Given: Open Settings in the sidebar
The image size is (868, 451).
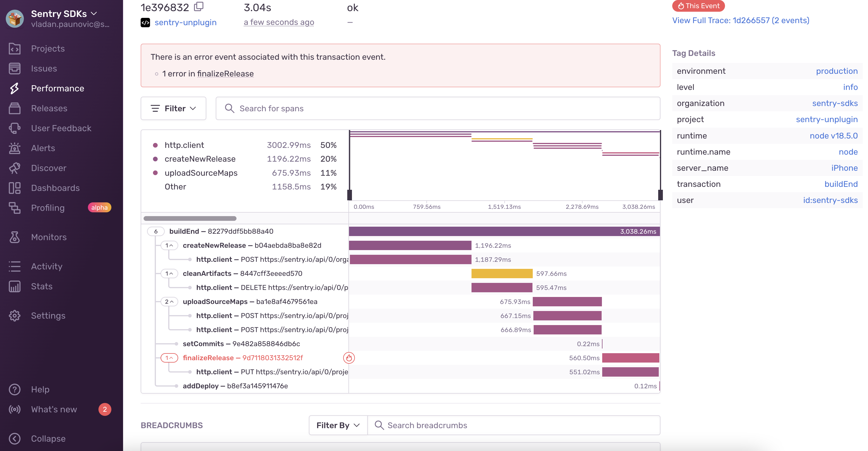Looking at the screenshot, I should coord(48,316).
